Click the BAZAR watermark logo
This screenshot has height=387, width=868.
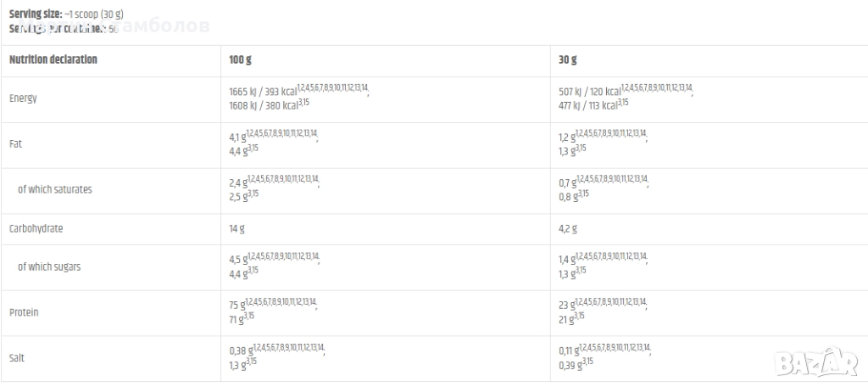pos(817,362)
